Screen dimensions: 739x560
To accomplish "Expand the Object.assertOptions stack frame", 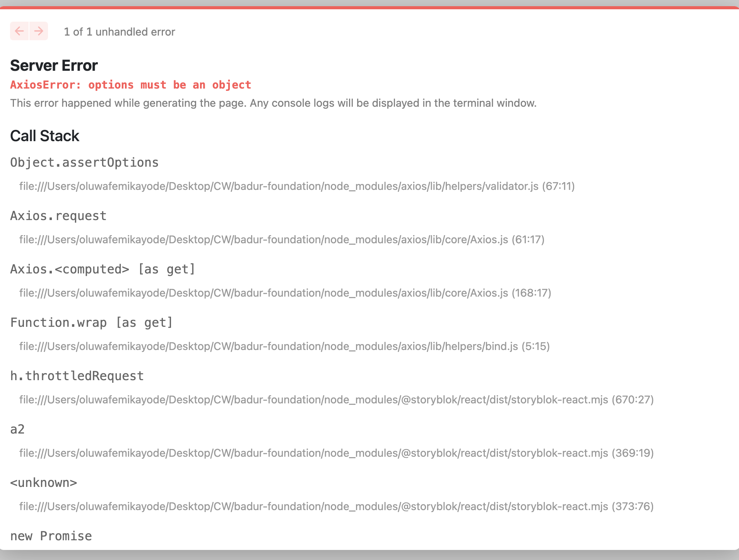I will (84, 162).
